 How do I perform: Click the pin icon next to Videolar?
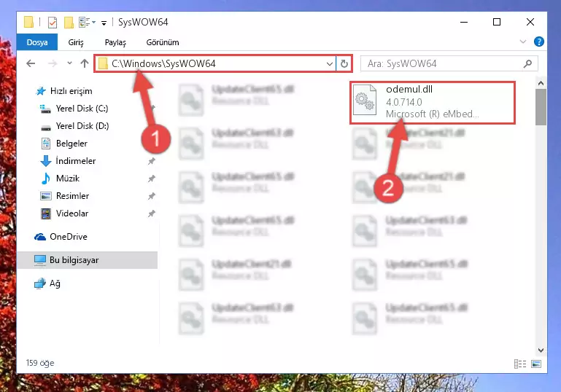[x=151, y=213]
